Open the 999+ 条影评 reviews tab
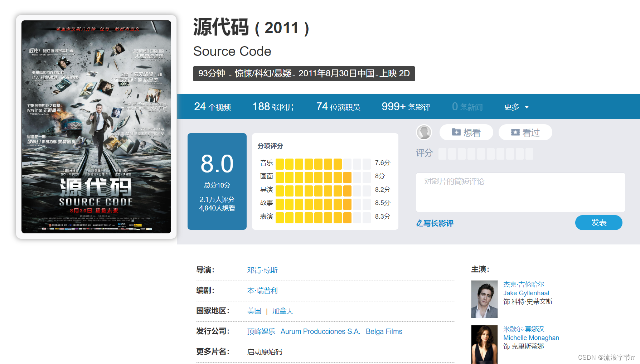This screenshot has width=640, height=364. 406,107
